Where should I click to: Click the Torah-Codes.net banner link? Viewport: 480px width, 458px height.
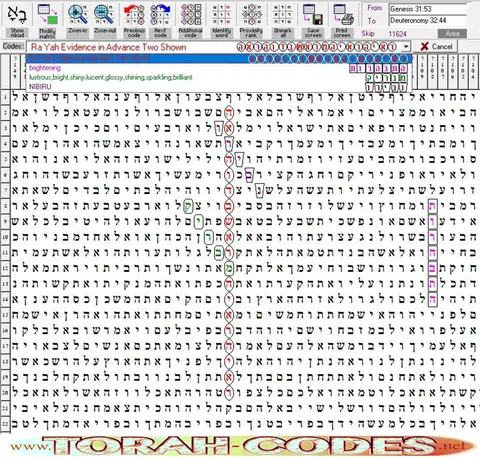[x=243, y=445]
